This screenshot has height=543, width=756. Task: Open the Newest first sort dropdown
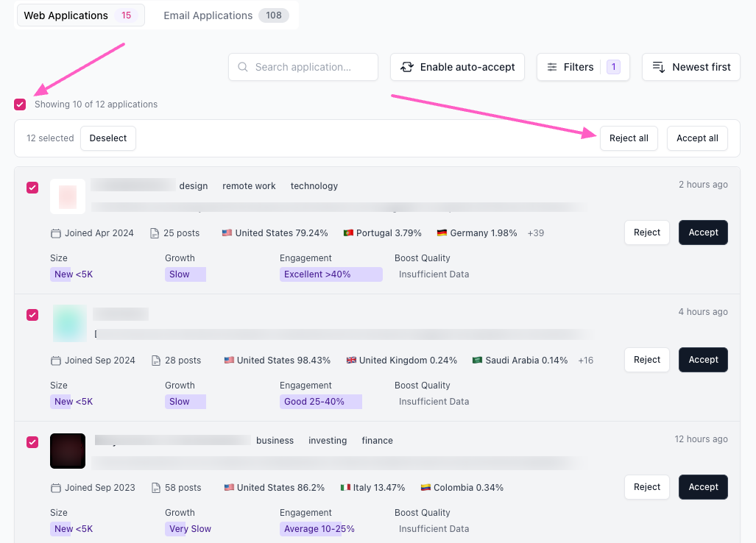click(690, 67)
